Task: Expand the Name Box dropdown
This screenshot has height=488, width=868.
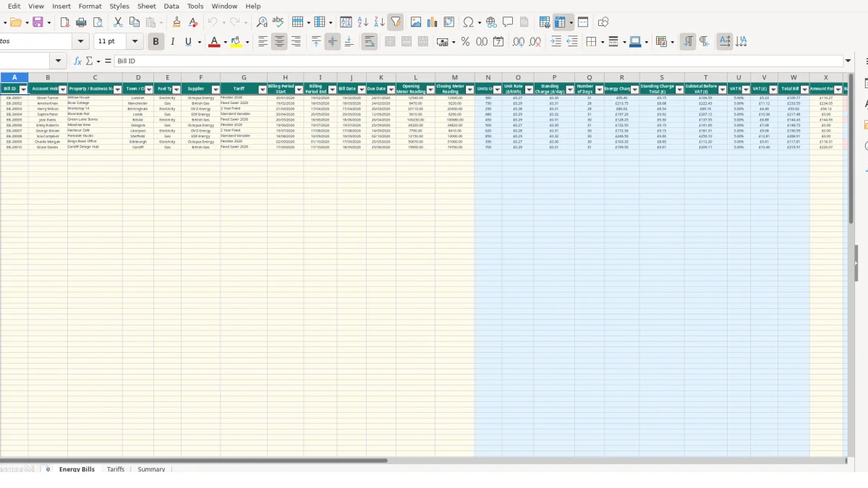Action: 59,61
